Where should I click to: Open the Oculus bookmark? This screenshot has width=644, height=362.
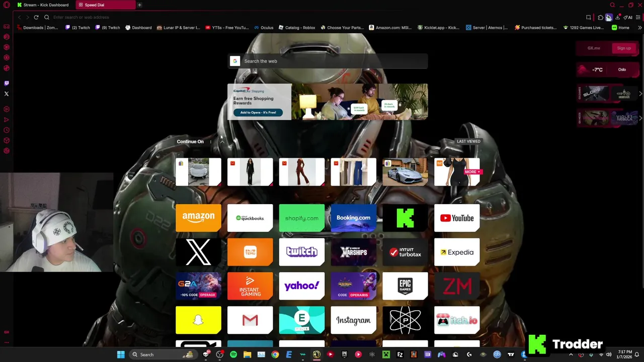[x=264, y=28]
